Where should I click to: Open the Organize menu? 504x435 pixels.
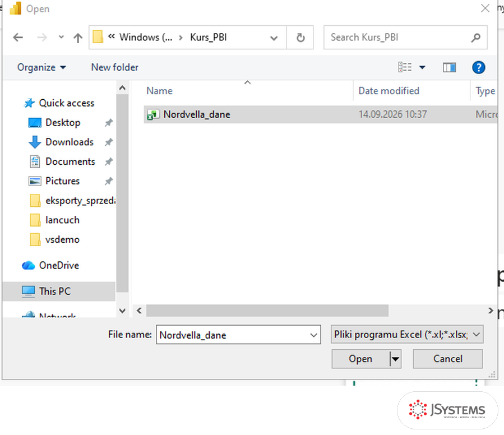pos(41,67)
